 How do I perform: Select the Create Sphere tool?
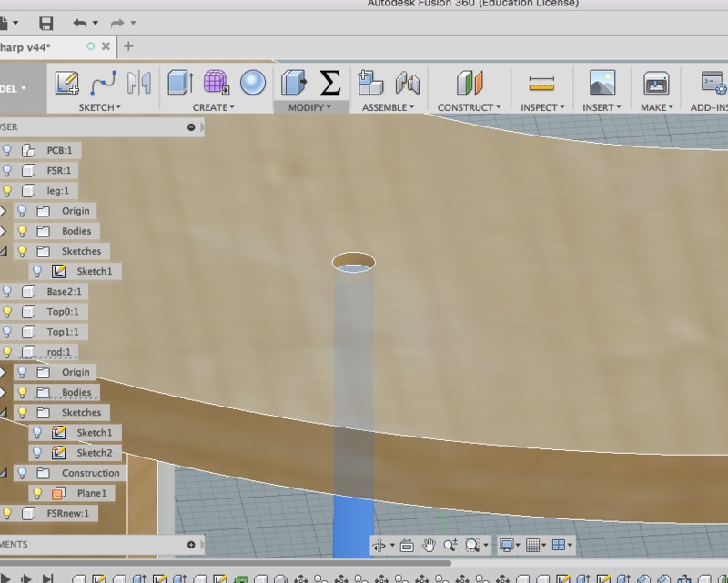253,84
